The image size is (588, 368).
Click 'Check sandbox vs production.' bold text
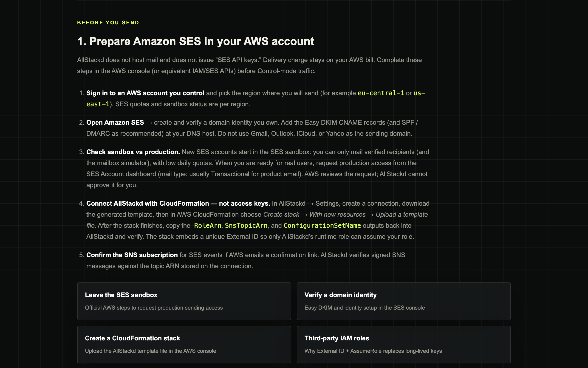coord(133,152)
